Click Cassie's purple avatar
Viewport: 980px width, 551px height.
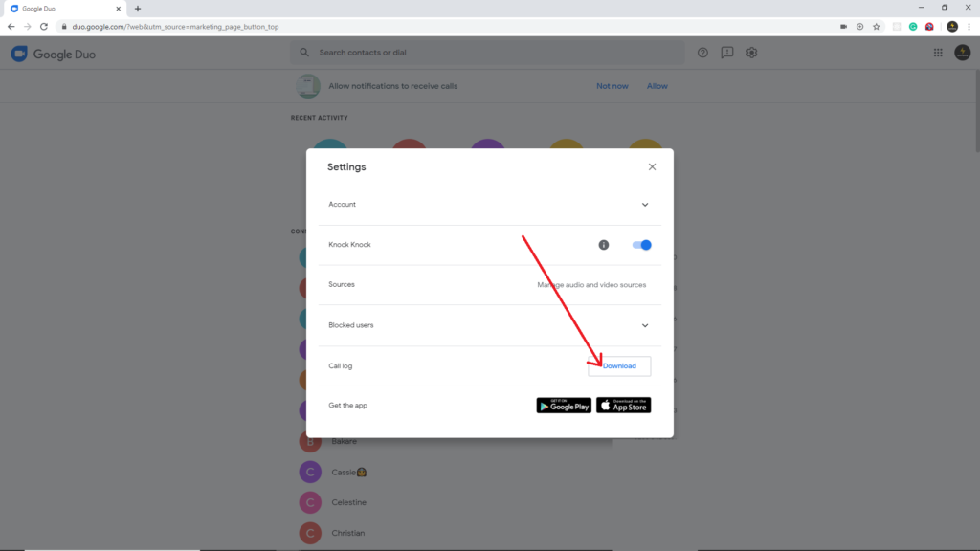click(x=310, y=472)
